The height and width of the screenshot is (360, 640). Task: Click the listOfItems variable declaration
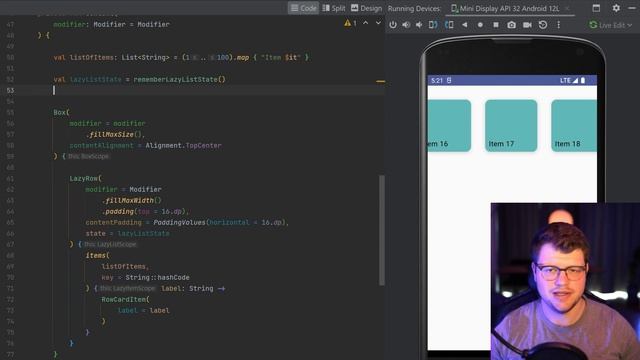point(92,58)
